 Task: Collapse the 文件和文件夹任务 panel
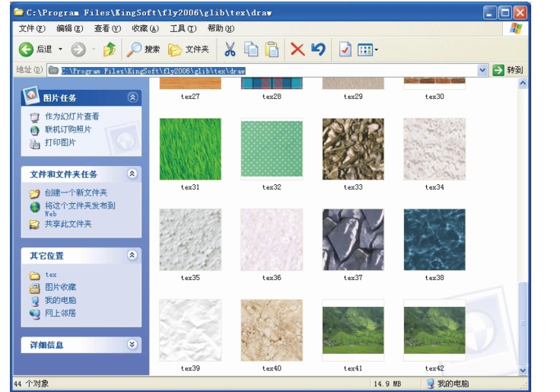(132, 174)
